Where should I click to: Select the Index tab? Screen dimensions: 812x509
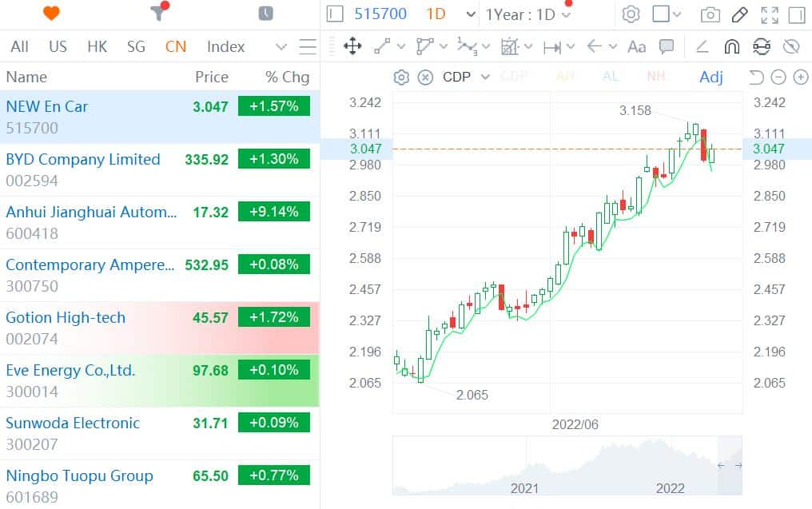point(225,46)
